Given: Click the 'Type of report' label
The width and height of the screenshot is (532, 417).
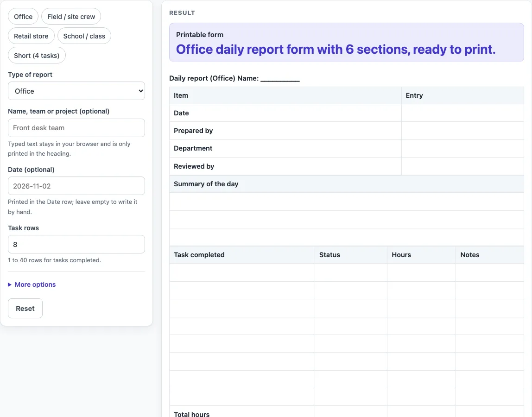Looking at the screenshot, I should (30, 75).
